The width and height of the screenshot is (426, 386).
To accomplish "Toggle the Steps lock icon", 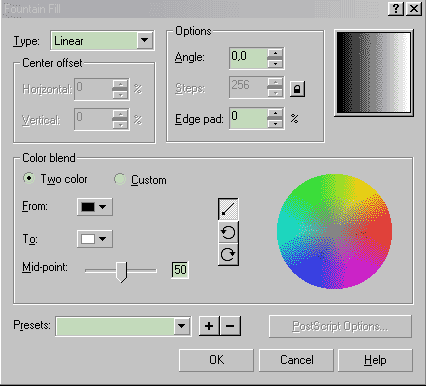I will click(x=297, y=89).
